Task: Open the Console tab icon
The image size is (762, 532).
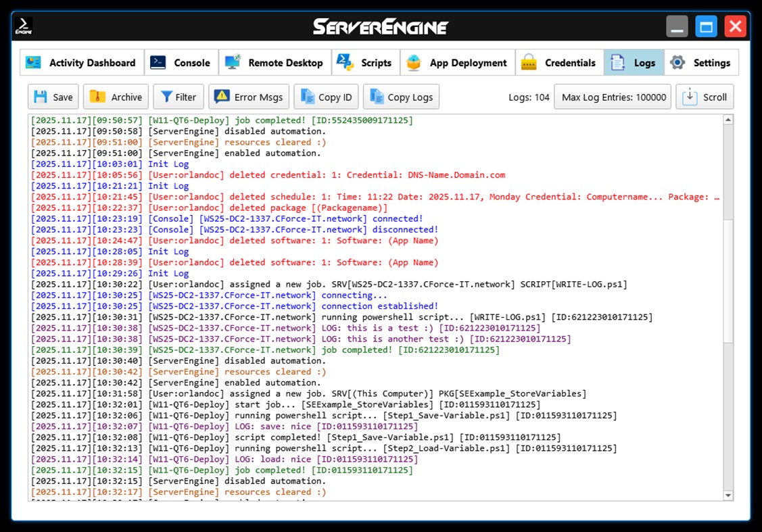Action: click(x=157, y=62)
